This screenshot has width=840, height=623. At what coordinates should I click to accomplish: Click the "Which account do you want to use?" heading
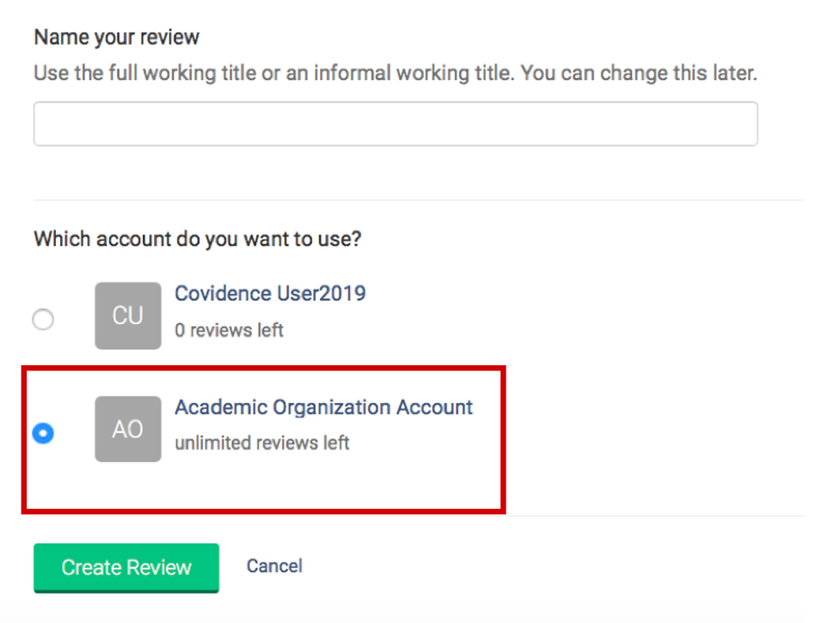pos(197,238)
